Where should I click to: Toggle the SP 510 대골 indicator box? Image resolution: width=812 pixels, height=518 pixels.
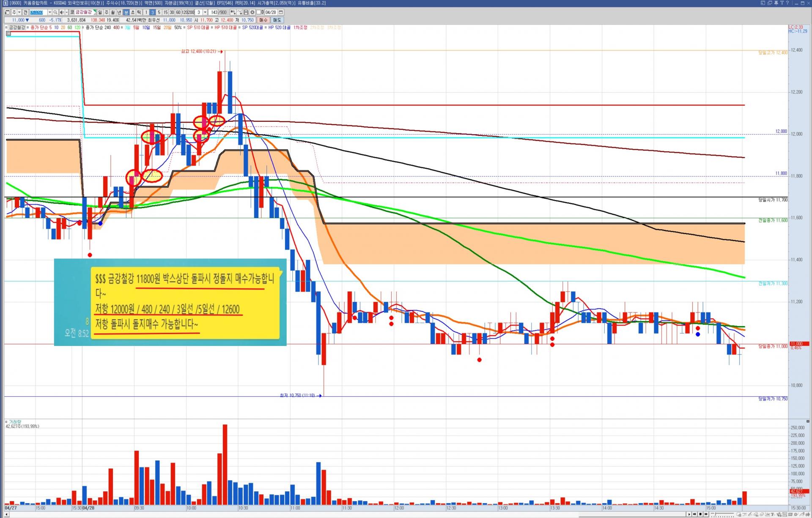point(184,27)
